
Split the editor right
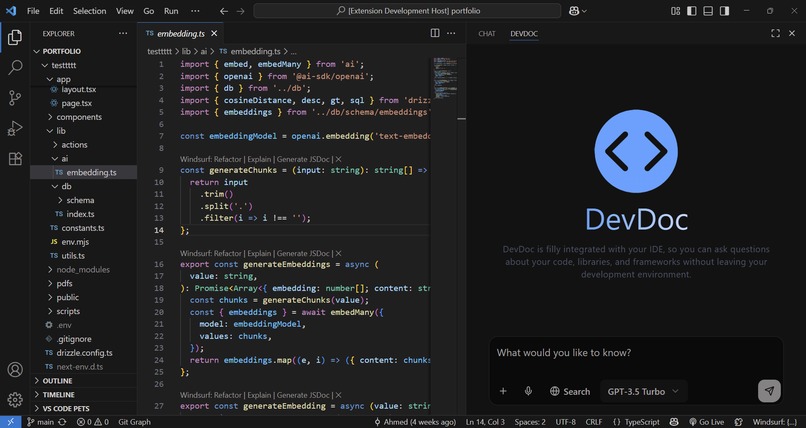pos(435,33)
